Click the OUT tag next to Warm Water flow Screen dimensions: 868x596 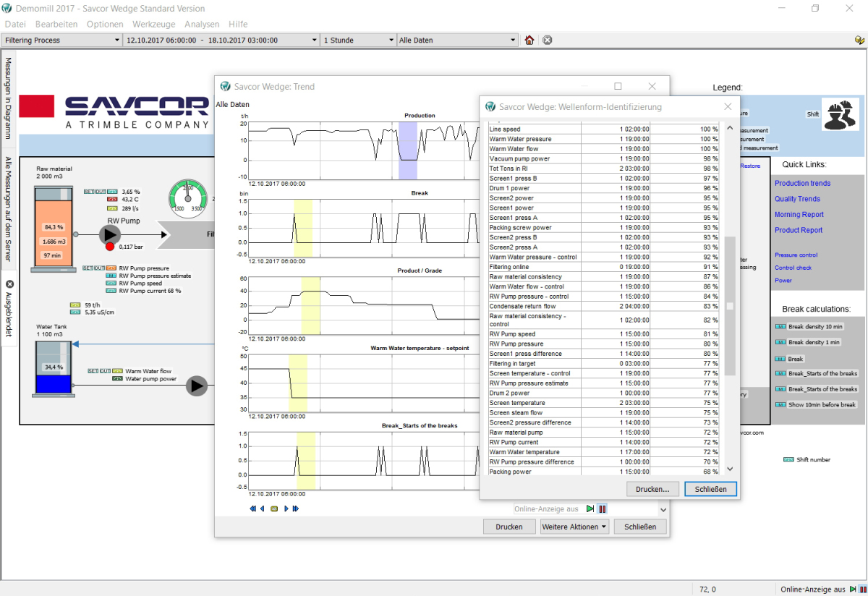pos(106,370)
